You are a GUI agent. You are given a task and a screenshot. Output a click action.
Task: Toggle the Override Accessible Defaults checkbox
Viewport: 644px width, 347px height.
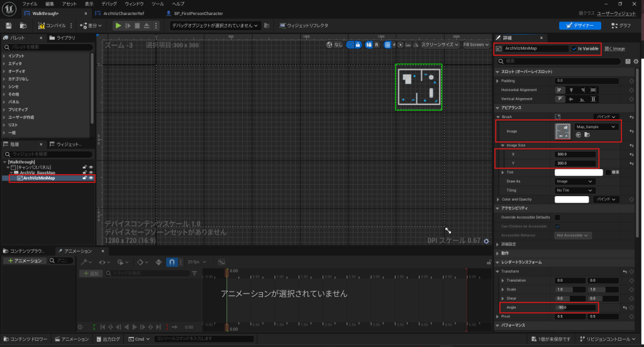coord(558,218)
